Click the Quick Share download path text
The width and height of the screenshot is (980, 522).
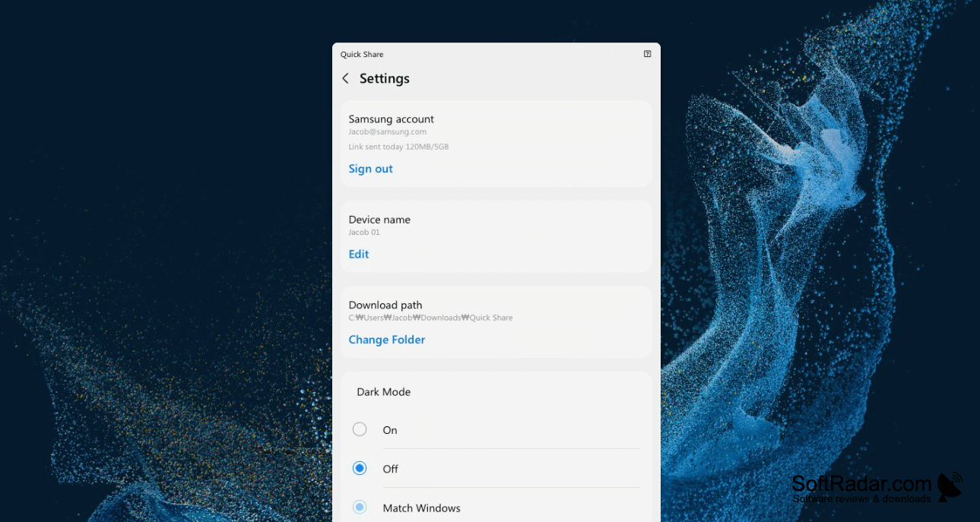point(430,318)
